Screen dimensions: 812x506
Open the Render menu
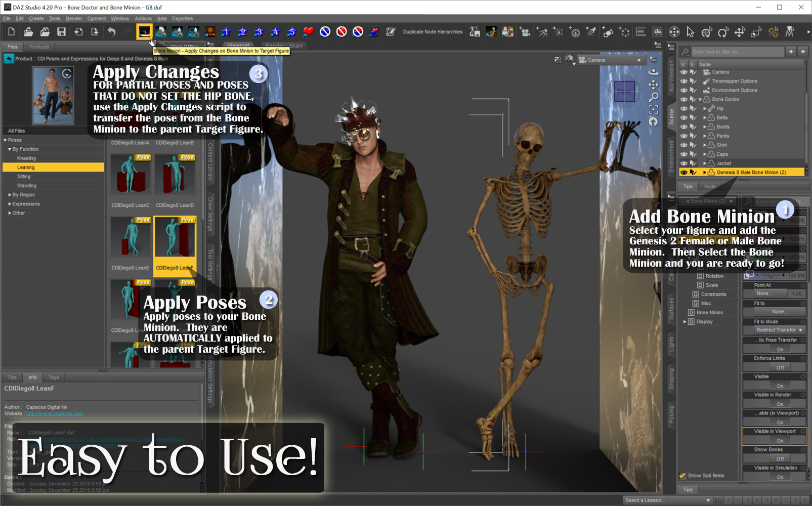click(x=73, y=18)
